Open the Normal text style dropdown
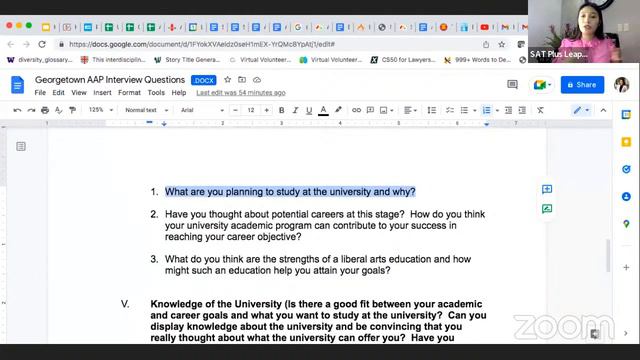The width and height of the screenshot is (640, 360). [x=146, y=110]
